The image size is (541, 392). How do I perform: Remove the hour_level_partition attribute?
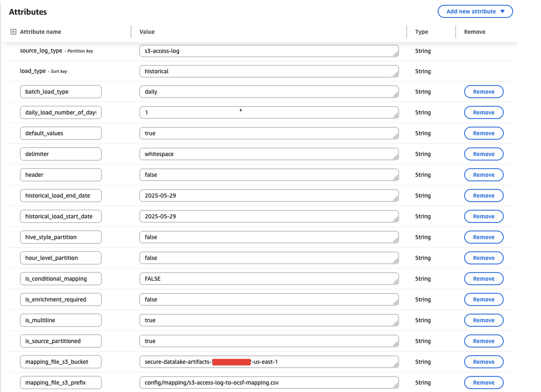click(x=483, y=258)
